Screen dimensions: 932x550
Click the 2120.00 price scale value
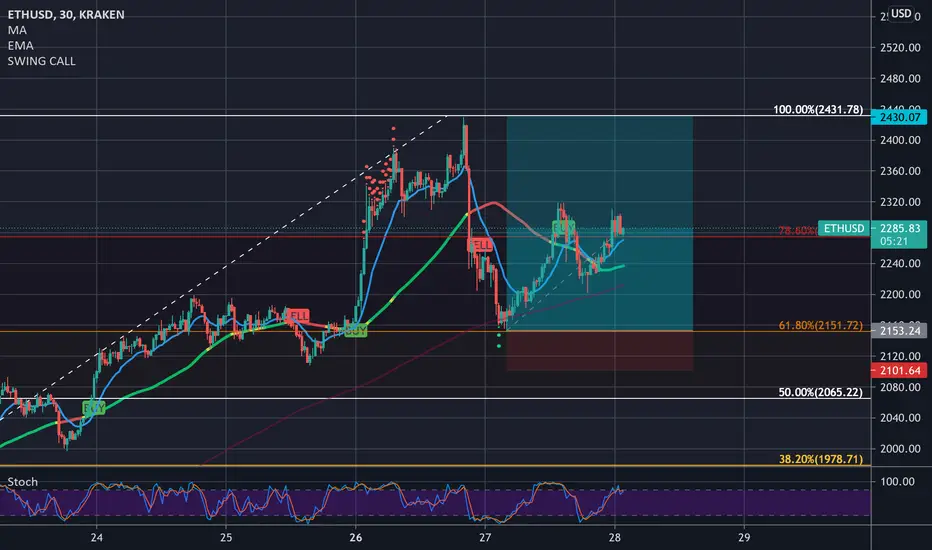tap(900, 356)
